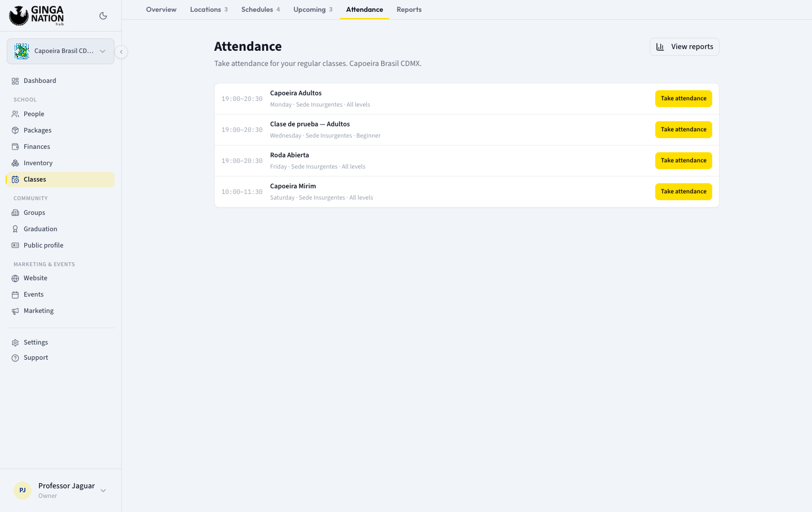Open Groups icon in sidebar
Viewport: 812px width, 512px height.
pyautogui.click(x=15, y=213)
